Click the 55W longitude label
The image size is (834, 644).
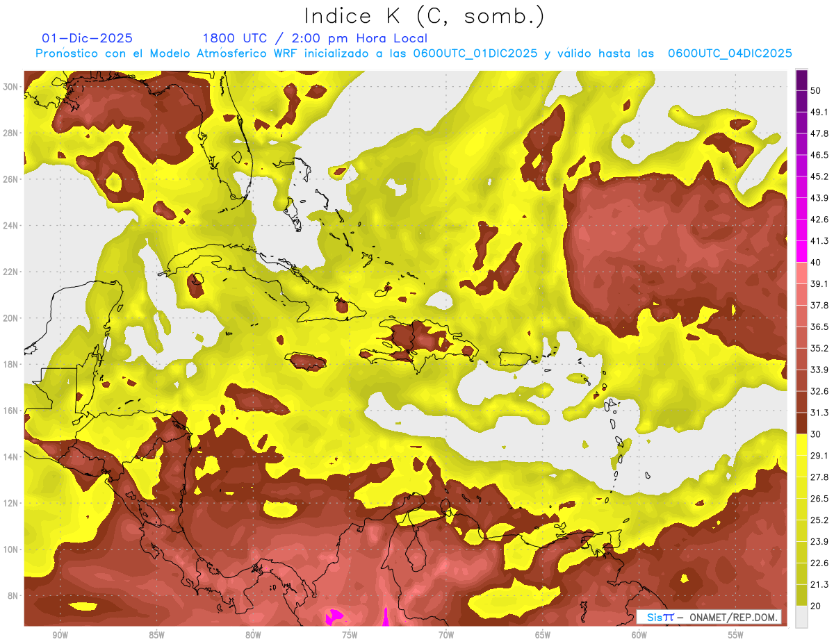click(736, 635)
